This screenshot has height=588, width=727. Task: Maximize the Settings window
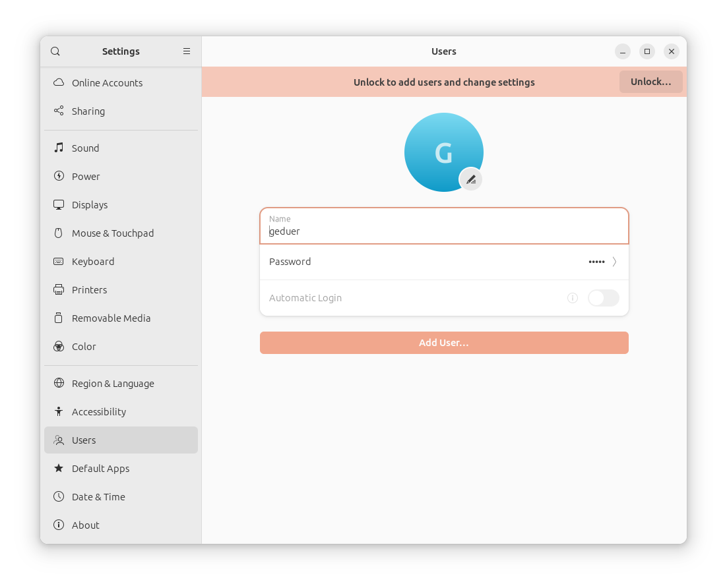click(647, 51)
